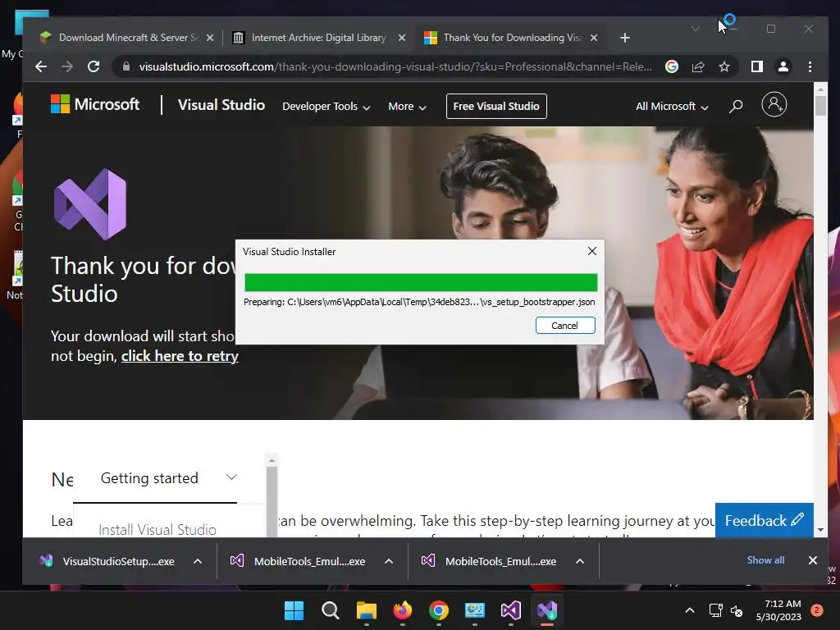Show hidden system tray icons
The image size is (840, 630).
(690, 610)
